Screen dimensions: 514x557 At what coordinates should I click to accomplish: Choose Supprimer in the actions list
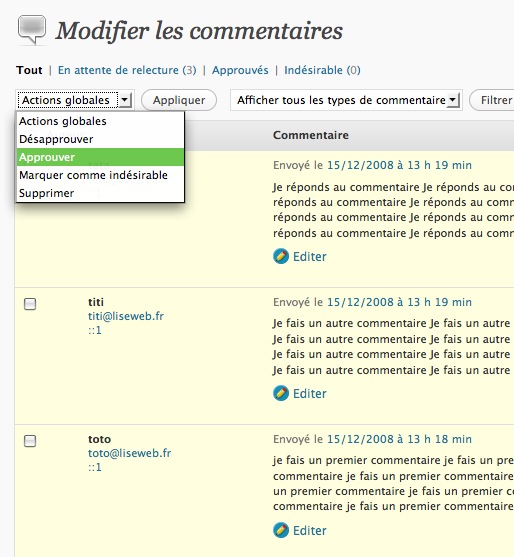pyautogui.click(x=101, y=193)
